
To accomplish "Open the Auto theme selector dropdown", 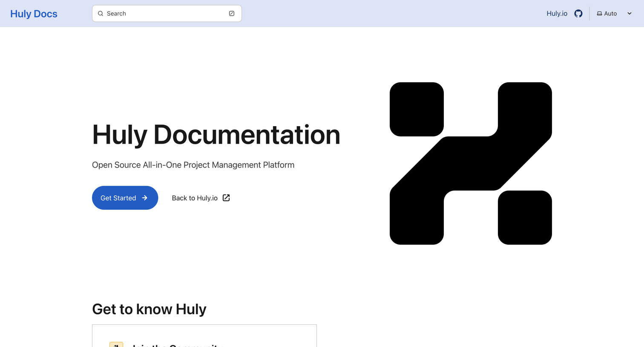I will point(615,14).
